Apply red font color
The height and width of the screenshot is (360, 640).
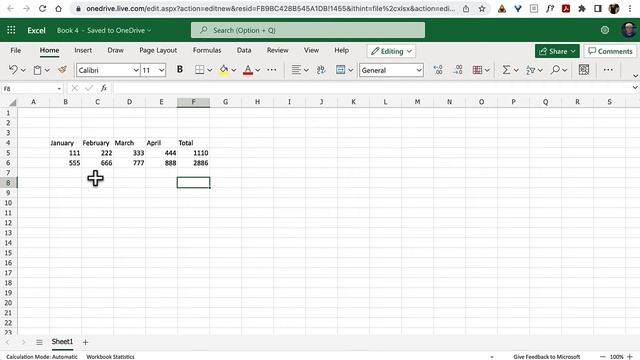pyautogui.click(x=248, y=70)
